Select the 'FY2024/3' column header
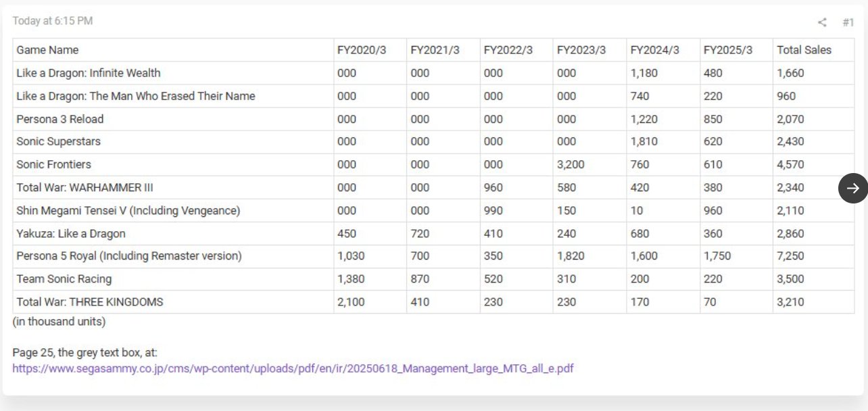Image resolution: width=868 pixels, height=411 pixels. 663,50
